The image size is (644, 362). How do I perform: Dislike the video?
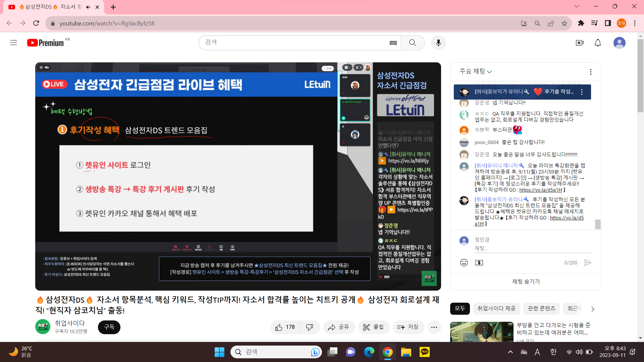tap(310, 327)
